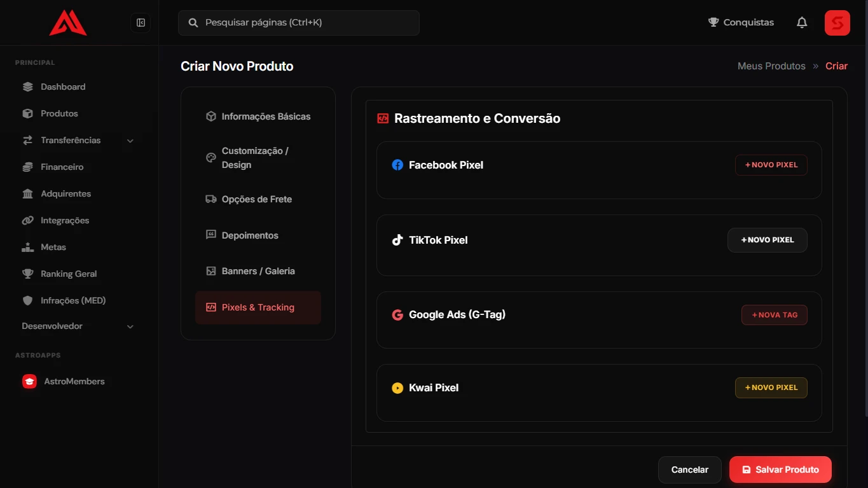
Task: Click the magnifier icon in the search bar
Action: 193,23
